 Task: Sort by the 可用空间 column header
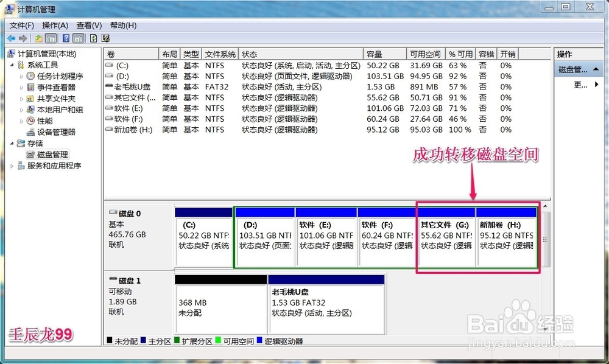426,54
